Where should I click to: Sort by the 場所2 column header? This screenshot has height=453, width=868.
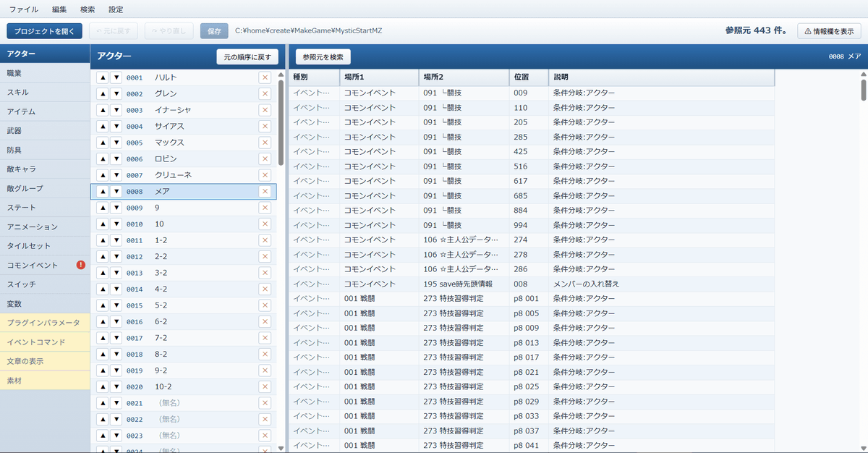[464, 77]
